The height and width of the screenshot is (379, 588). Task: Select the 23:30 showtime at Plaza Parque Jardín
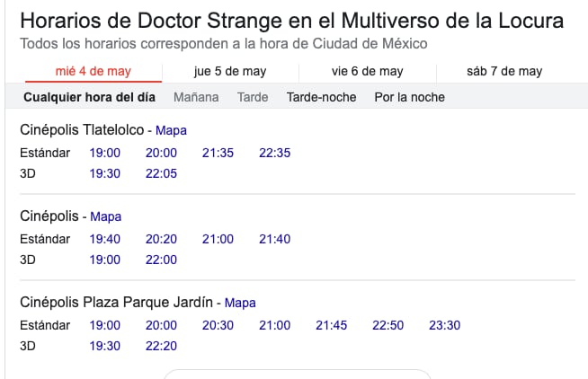[444, 325]
